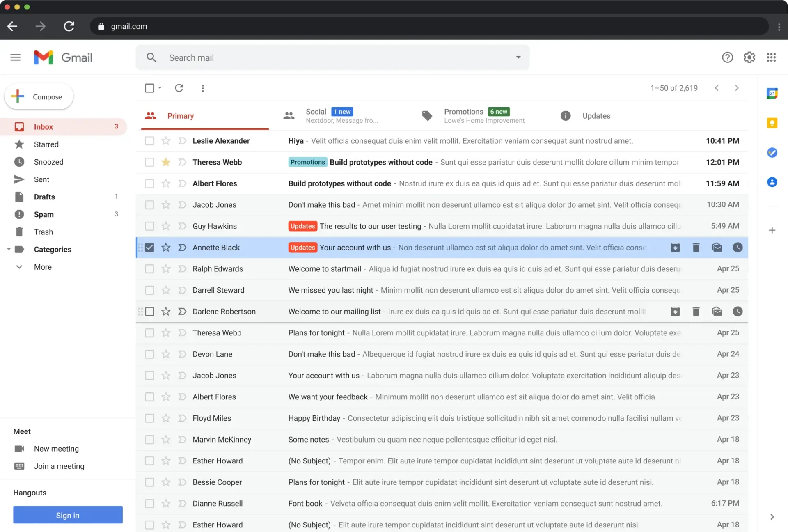Image resolution: width=788 pixels, height=532 pixels.
Task: Archive the Annette Black email
Action: click(675, 247)
